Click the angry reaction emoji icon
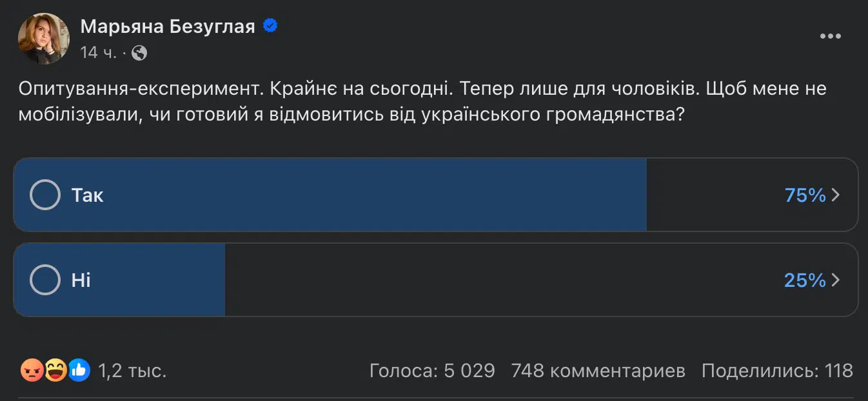 (x=32, y=371)
